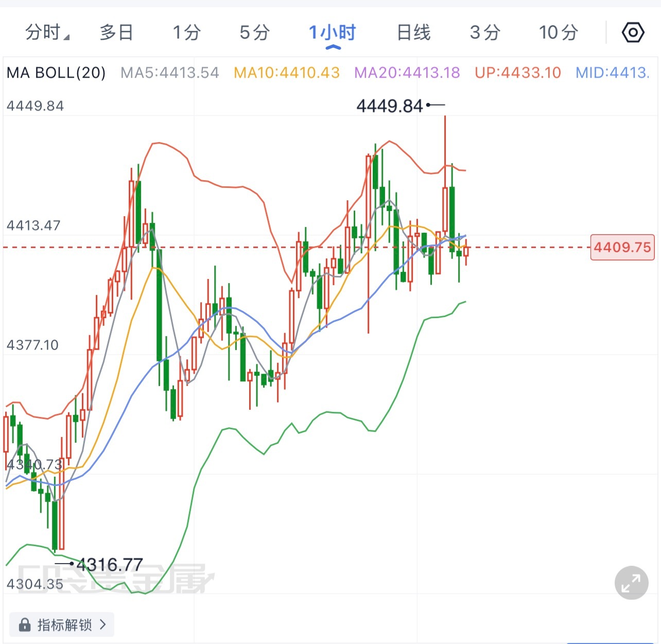Open the 指标解锁 indicator unlock button

point(62,625)
